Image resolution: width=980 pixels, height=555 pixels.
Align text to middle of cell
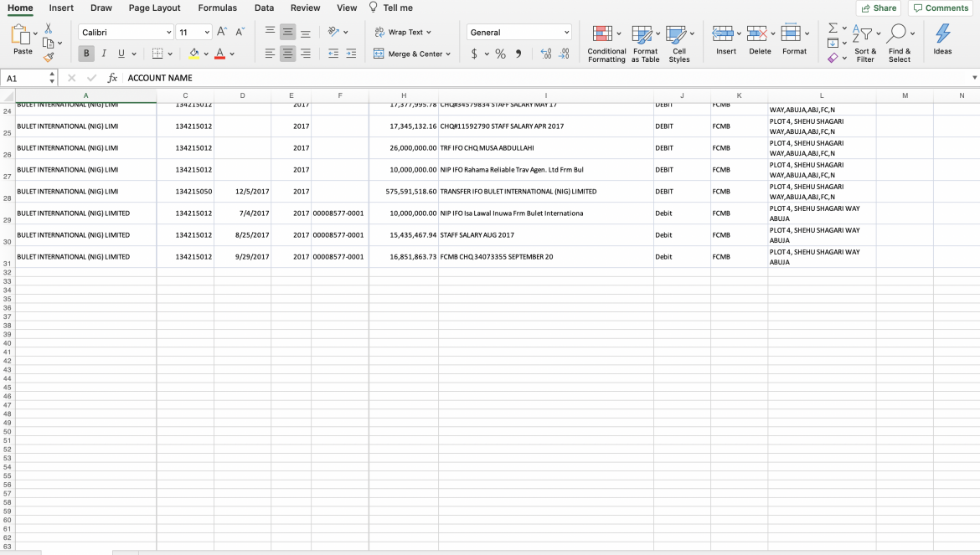pos(287,32)
